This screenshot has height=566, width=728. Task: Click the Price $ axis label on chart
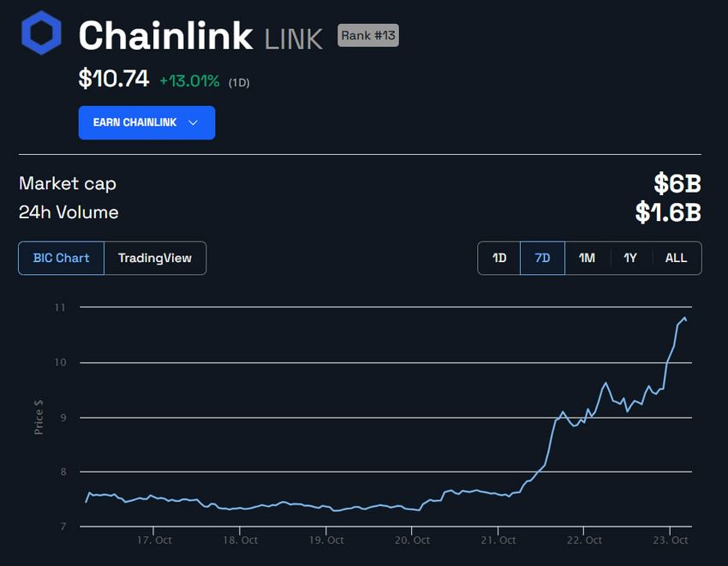[38, 418]
